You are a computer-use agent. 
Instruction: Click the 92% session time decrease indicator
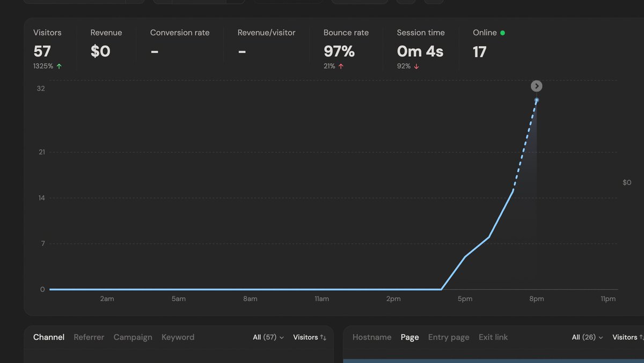click(408, 66)
